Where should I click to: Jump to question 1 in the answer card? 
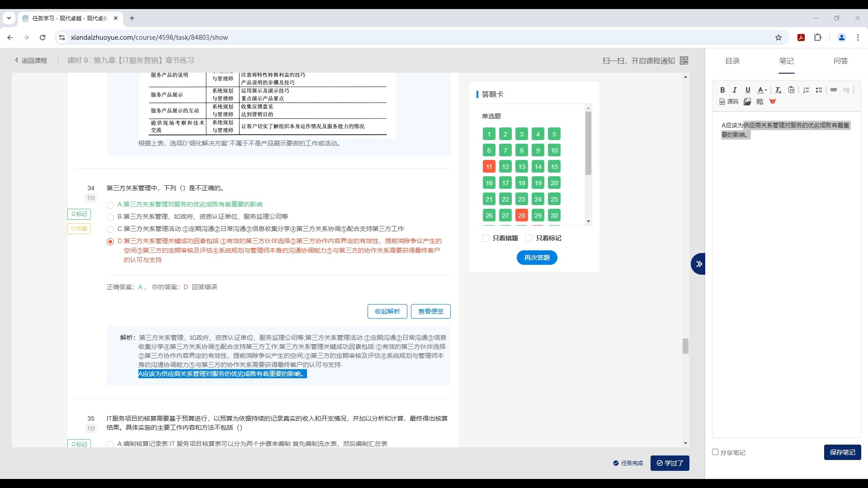(489, 134)
